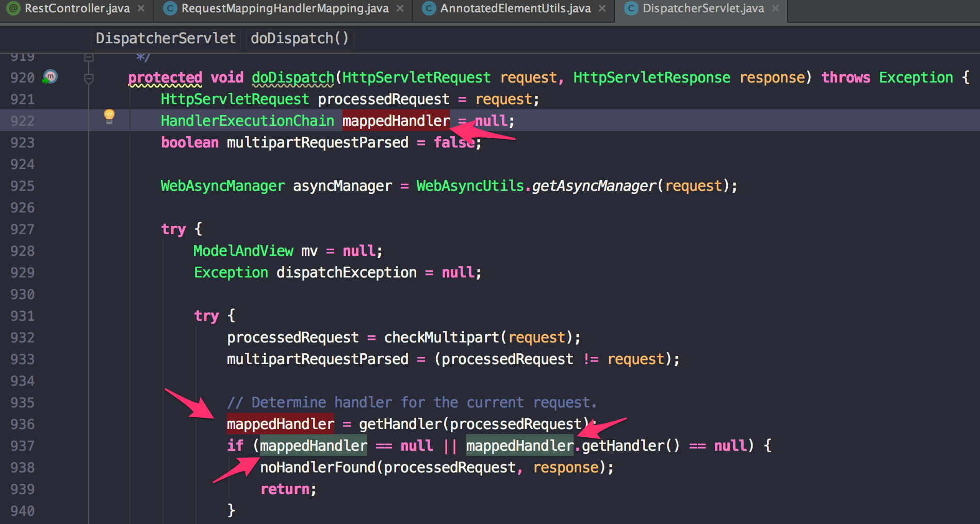980x524 pixels.
Task: Click line number 922 in gutter
Action: pos(23,121)
